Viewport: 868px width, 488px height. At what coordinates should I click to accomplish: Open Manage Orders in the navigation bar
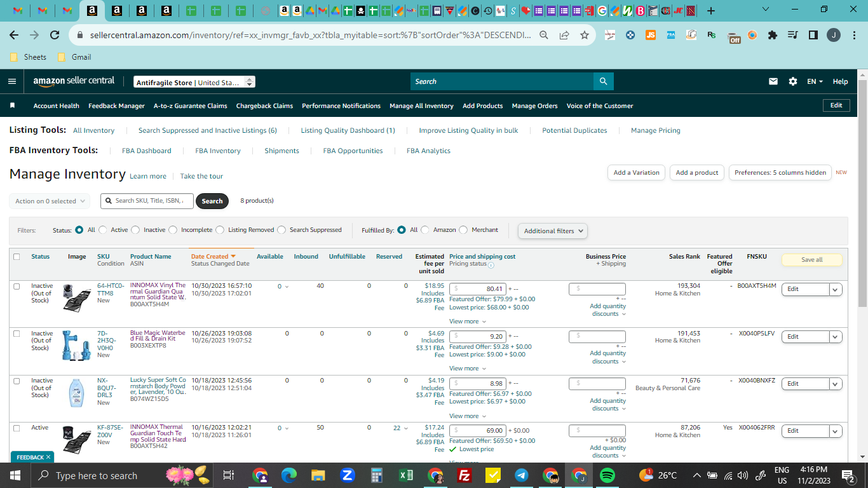point(534,105)
